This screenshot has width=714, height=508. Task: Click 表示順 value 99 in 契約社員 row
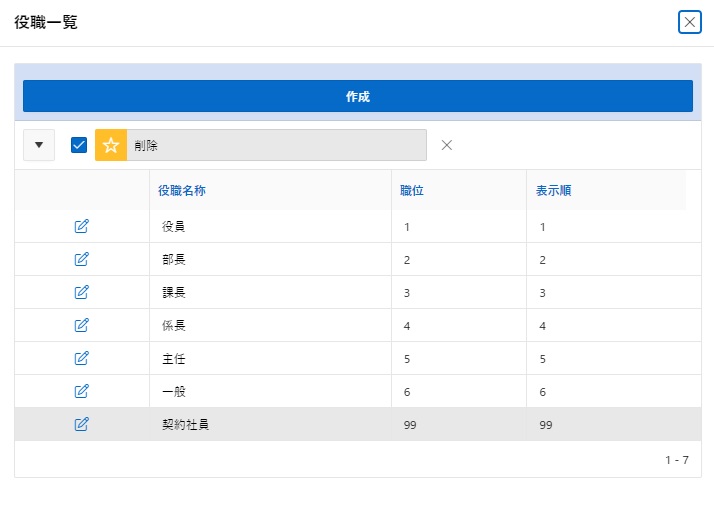546,425
